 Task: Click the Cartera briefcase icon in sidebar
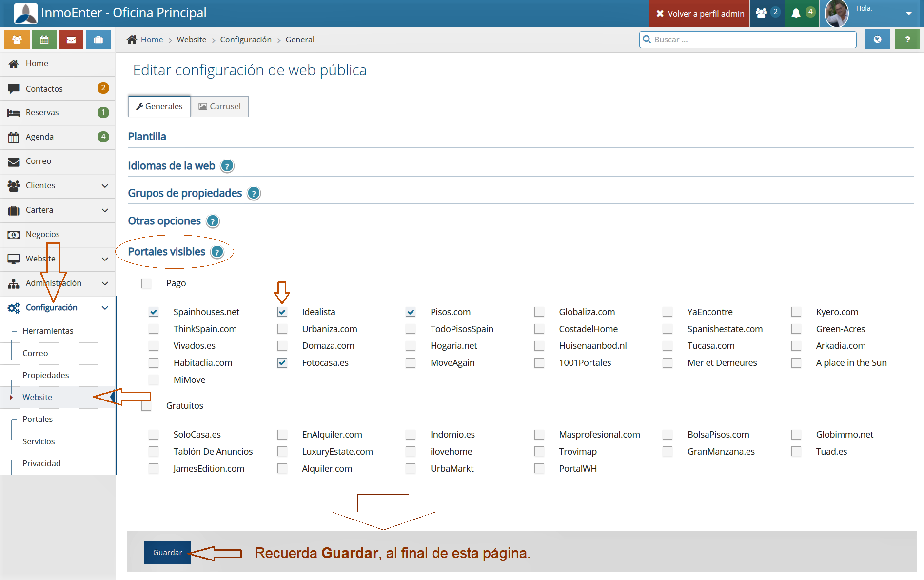14,210
